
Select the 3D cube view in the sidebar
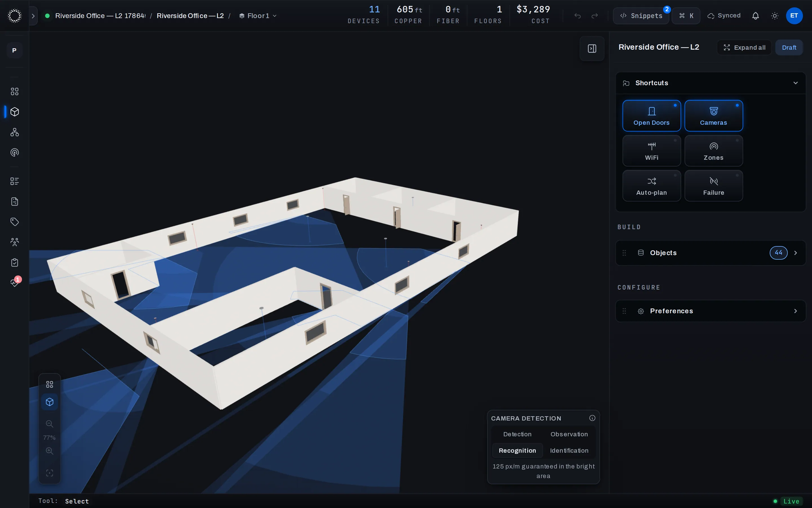[14, 112]
